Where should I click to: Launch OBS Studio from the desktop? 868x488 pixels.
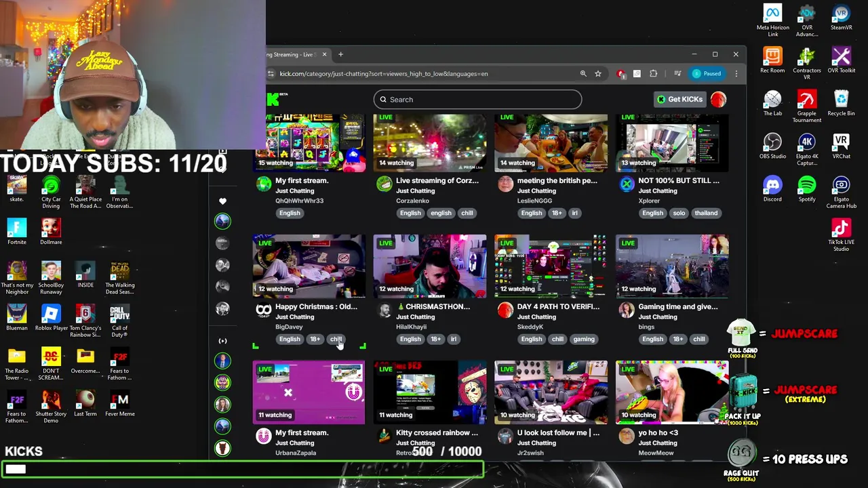click(x=772, y=146)
